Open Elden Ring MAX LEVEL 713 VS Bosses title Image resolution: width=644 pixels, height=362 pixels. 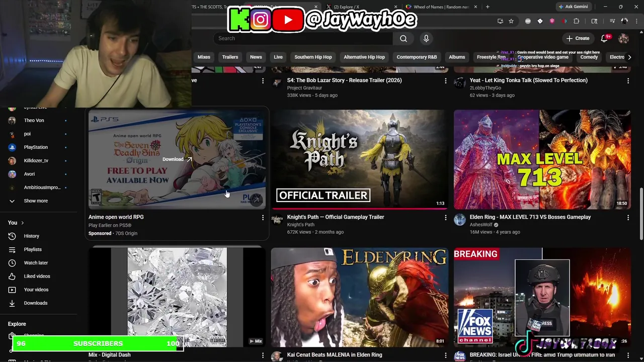(530, 217)
